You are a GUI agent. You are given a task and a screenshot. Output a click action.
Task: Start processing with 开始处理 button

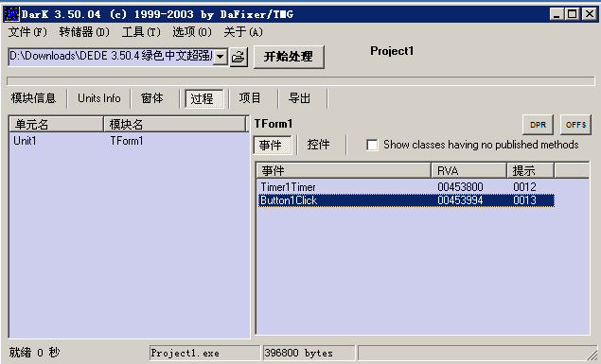[x=289, y=57]
